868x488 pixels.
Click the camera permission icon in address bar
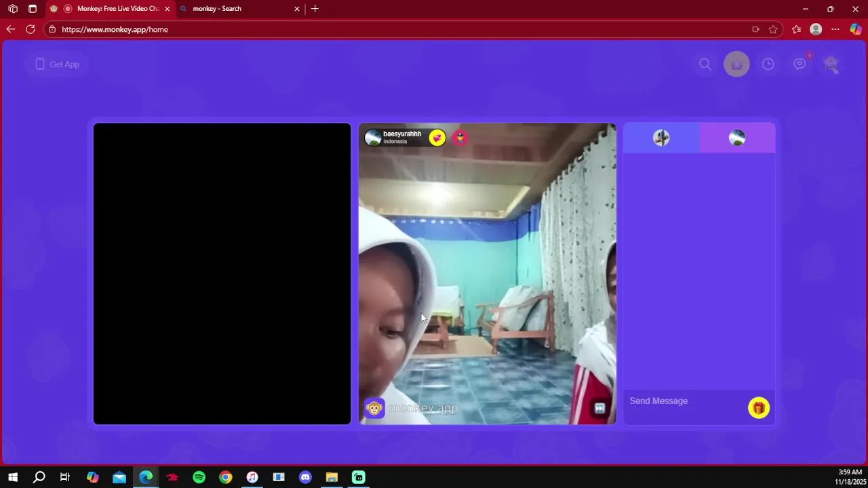pos(755,29)
